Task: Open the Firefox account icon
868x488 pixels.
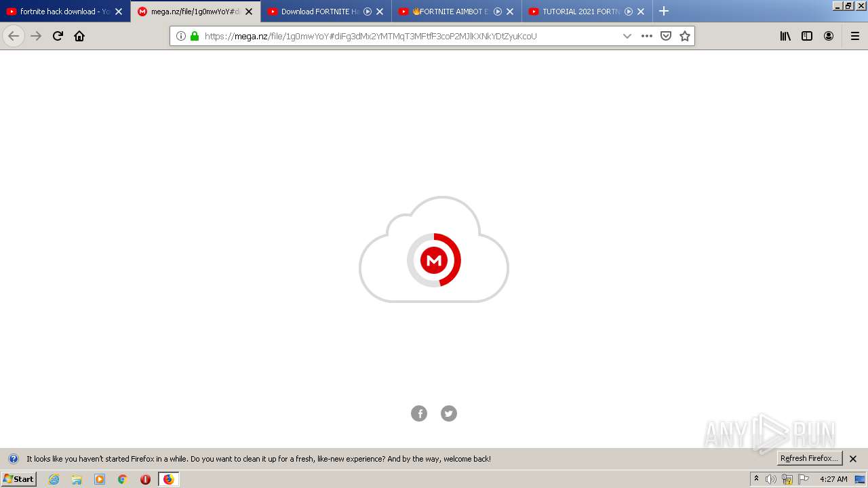Action: point(829,36)
